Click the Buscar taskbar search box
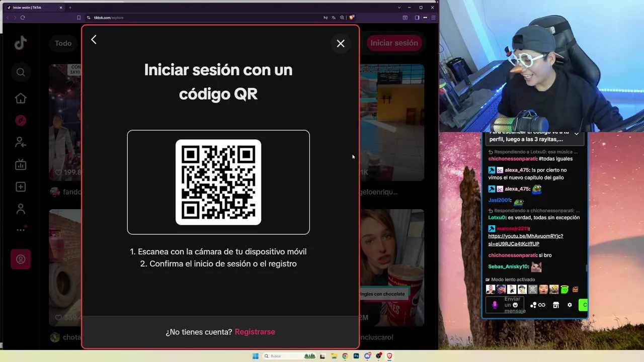Screen dimensions: 644x362 289,356
